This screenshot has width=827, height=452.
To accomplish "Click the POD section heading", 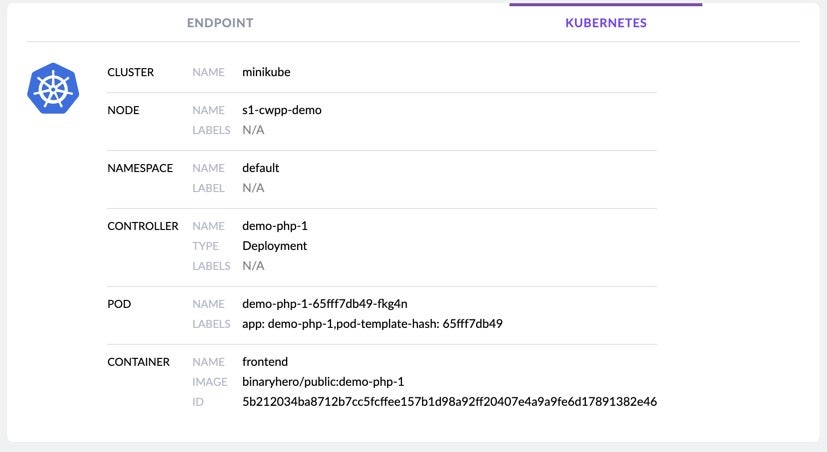I will 119,304.
